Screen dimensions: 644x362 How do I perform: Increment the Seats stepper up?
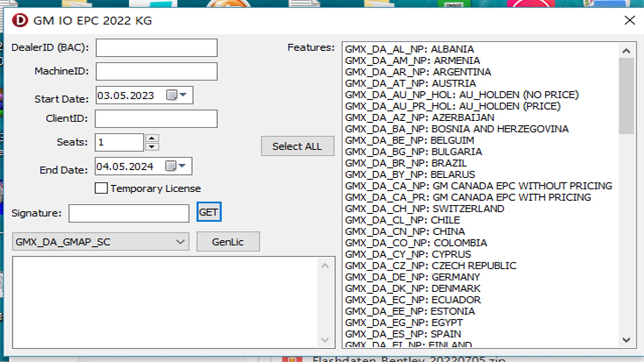click(x=152, y=138)
